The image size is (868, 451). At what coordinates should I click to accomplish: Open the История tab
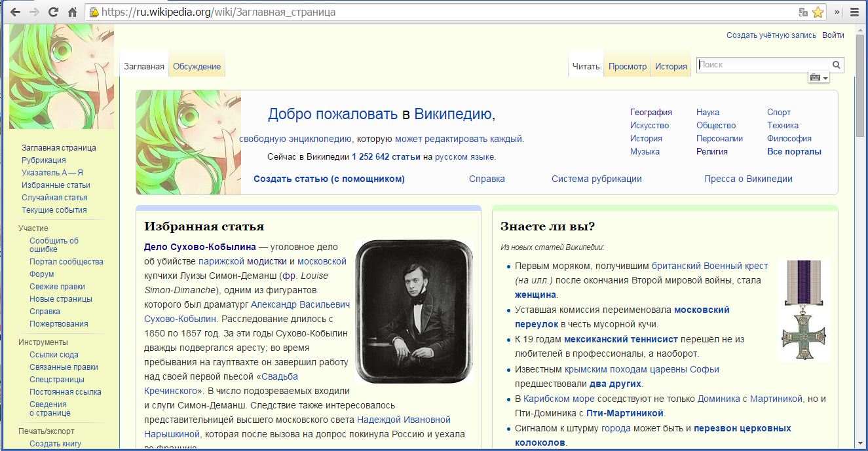(x=671, y=66)
